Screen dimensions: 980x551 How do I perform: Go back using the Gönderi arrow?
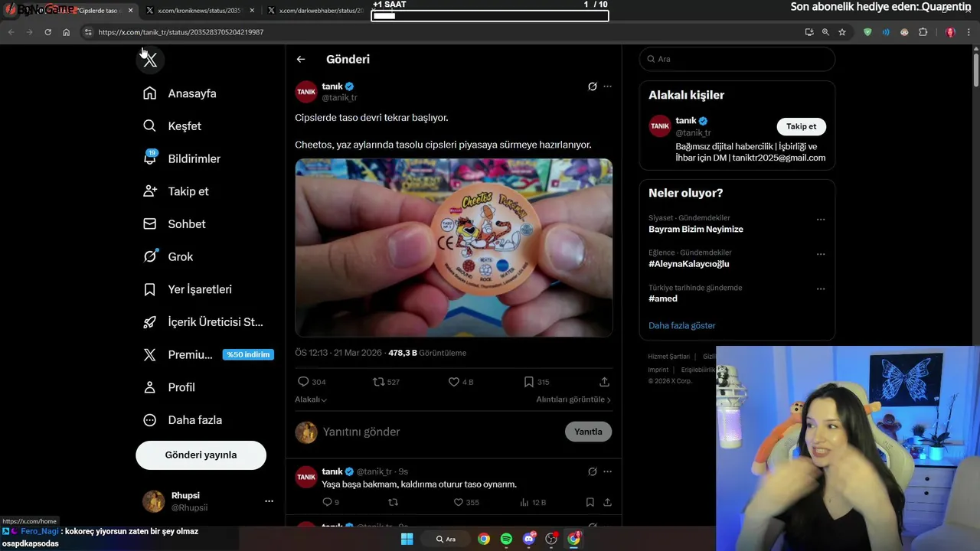pyautogui.click(x=301, y=59)
